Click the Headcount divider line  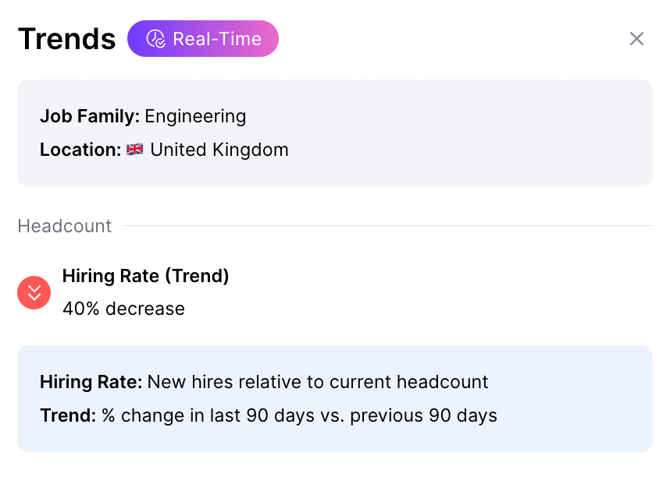click(388, 225)
